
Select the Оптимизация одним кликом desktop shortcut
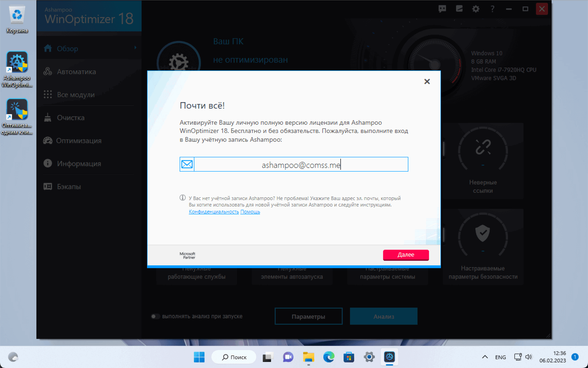coord(17,117)
